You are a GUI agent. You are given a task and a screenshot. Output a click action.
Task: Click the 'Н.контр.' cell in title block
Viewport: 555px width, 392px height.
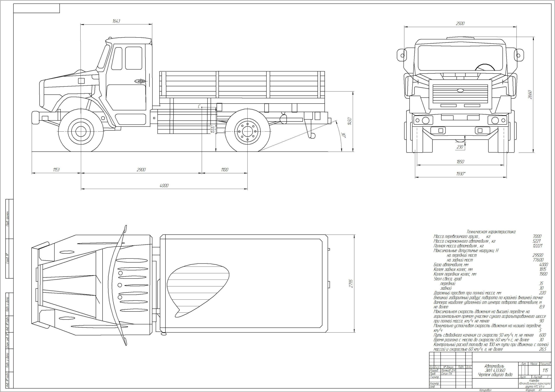[435, 384]
